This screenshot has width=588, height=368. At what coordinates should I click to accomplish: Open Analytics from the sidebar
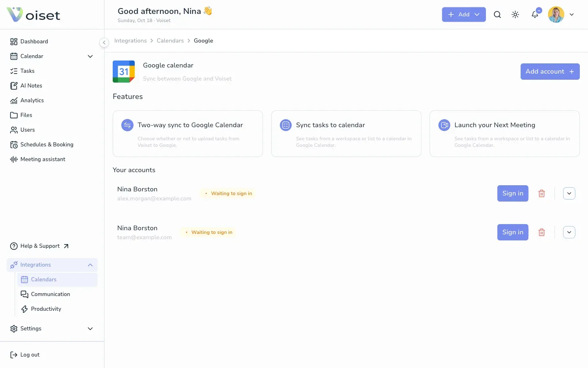coord(32,100)
